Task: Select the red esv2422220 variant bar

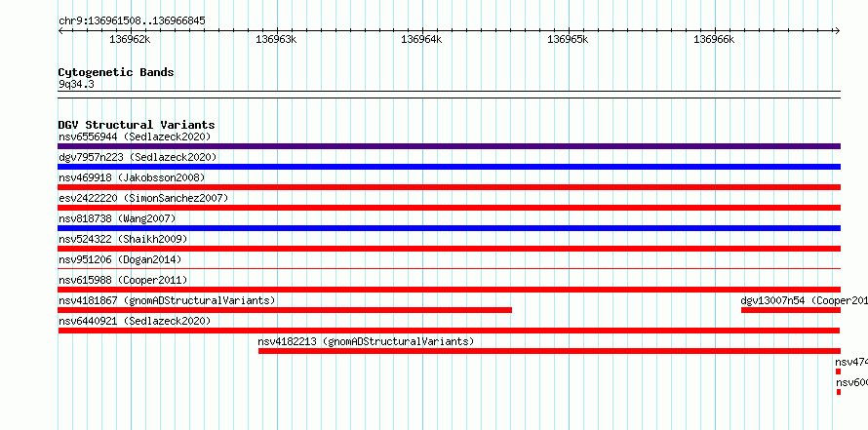Action: click(449, 208)
